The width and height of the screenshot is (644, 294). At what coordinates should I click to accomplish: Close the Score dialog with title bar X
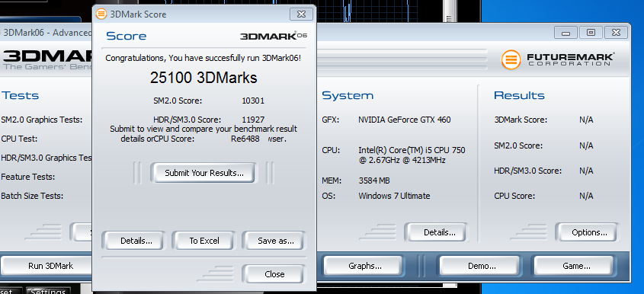pyautogui.click(x=301, y=14)
